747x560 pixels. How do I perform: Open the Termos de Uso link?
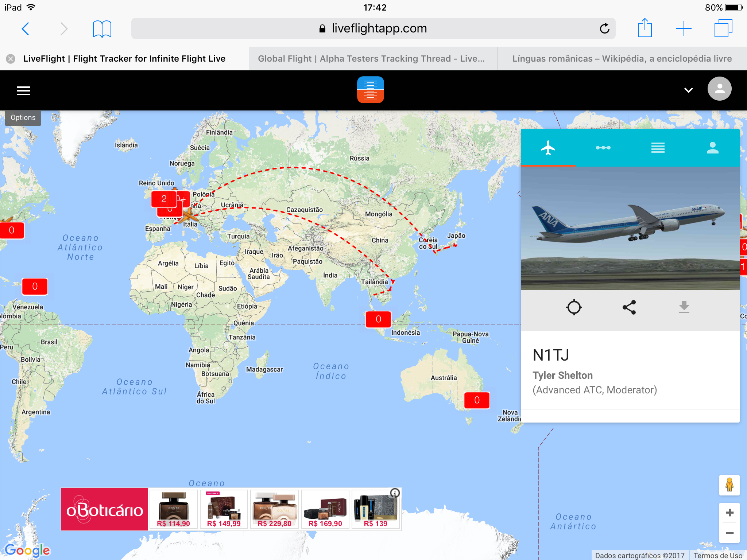[718, 555]
